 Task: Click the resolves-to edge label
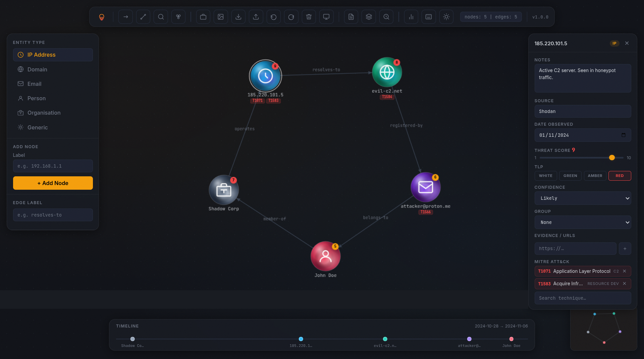tap(326, 70)
